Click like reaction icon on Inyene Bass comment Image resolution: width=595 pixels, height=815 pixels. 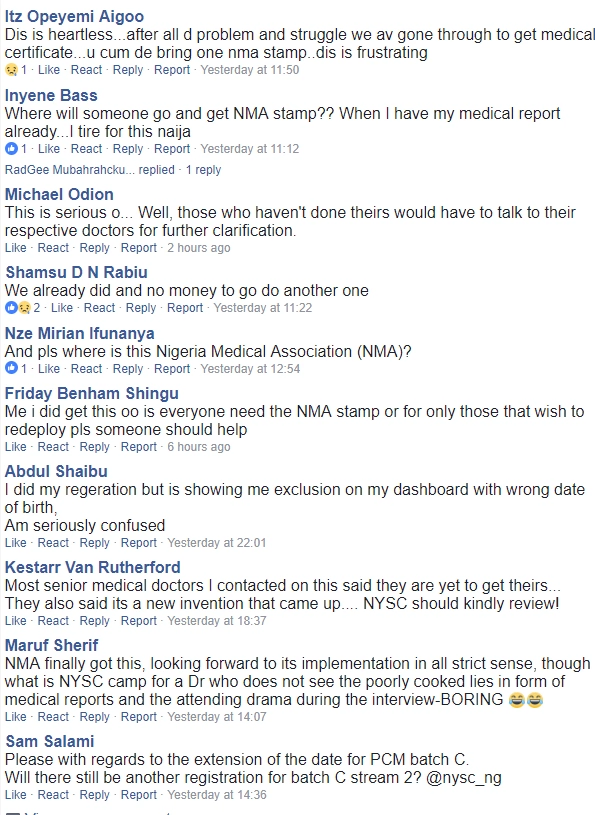[x=11, y=149]
